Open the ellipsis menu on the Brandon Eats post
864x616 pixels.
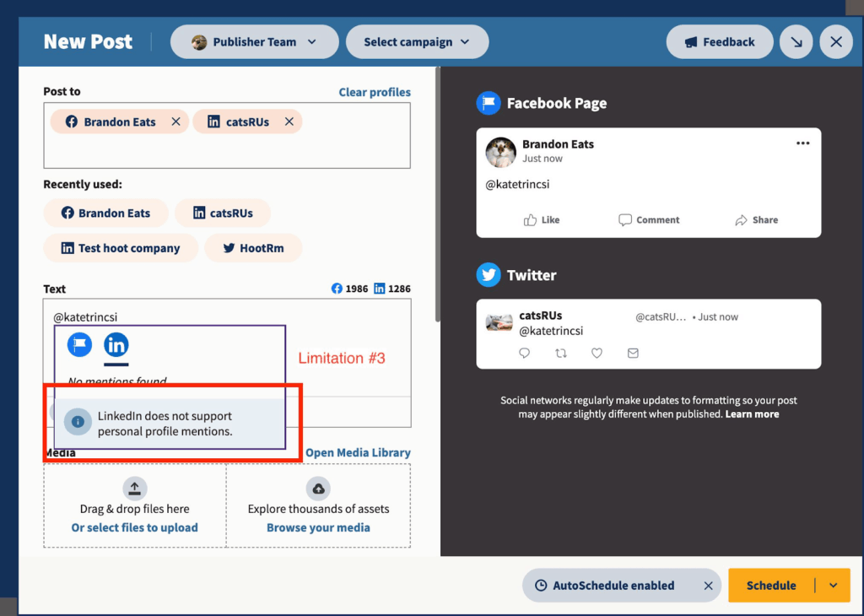802,143
